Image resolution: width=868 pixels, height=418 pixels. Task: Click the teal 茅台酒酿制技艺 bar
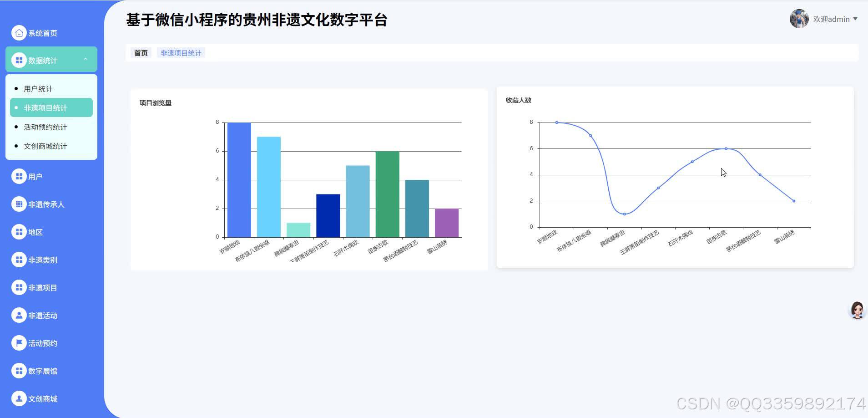click(417, 209)
